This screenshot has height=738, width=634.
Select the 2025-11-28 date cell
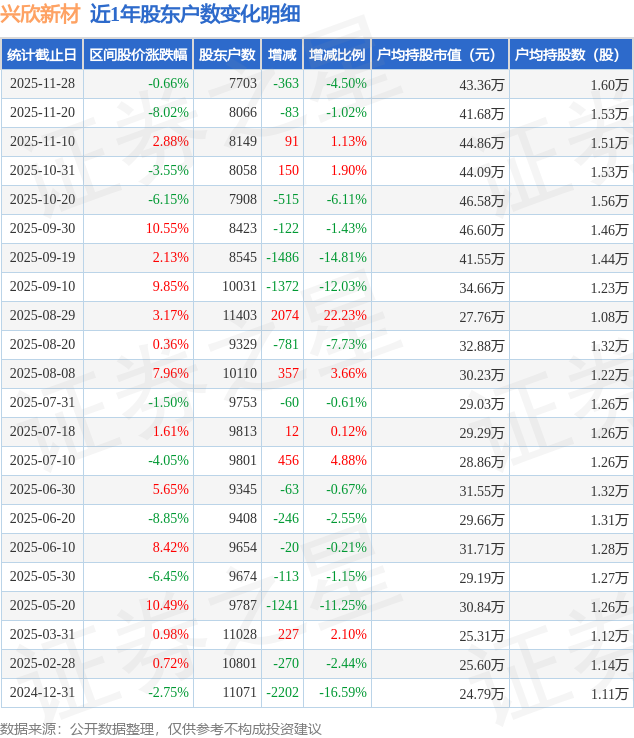pyautogui.click(x=42, y=84)
